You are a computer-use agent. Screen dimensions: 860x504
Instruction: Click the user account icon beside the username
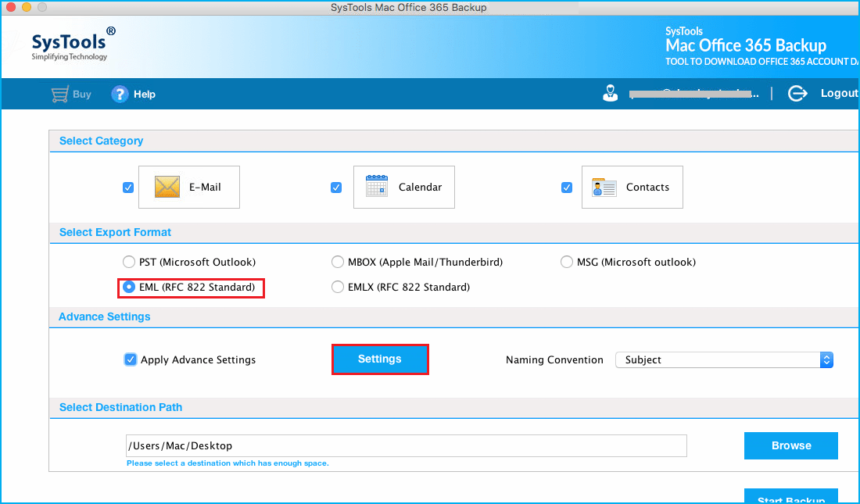point(611,93)
